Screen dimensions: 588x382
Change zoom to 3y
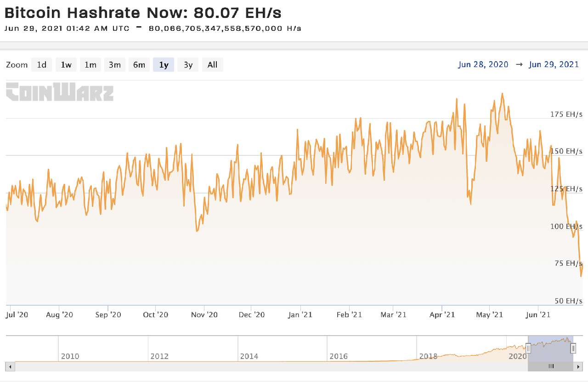[x=188, y=65]
